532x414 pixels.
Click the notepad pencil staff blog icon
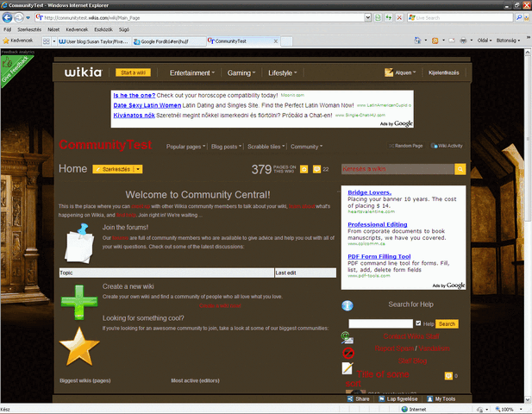(347, 368)
